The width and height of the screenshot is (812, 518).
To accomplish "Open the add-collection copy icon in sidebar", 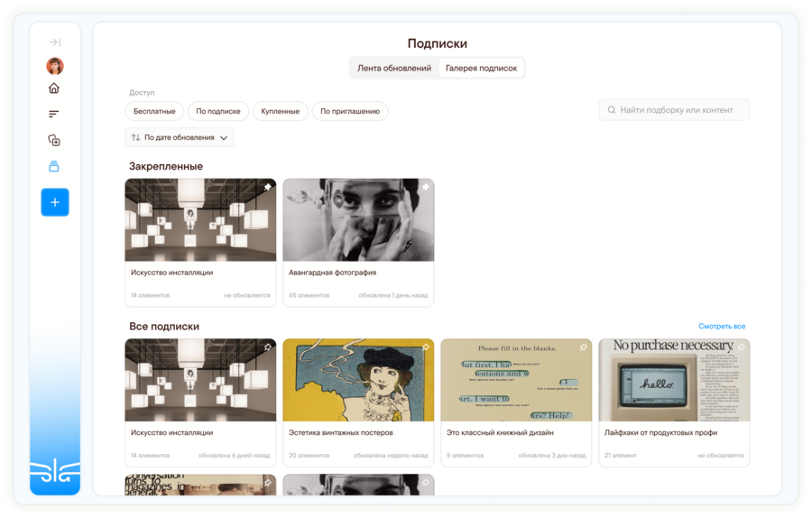I will [54, 141].
